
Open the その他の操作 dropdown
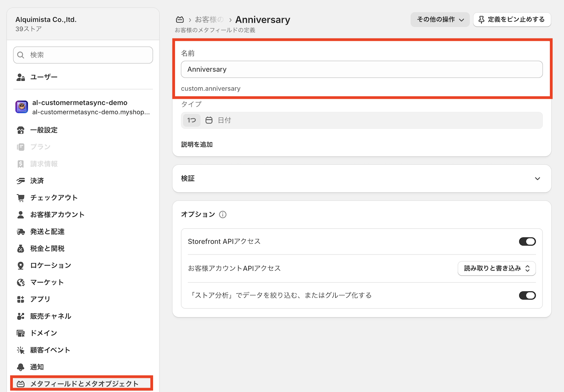pyautogui.click(x=440, y=20)
